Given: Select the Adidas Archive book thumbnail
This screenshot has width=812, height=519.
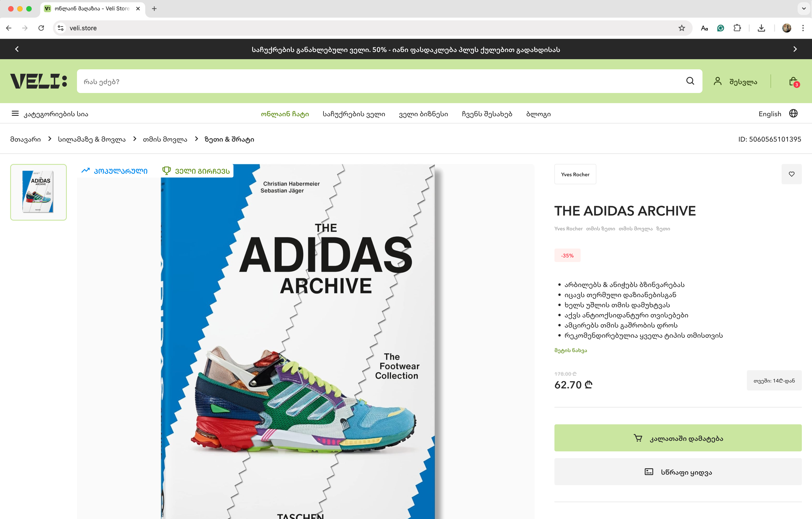Looking at the screenshot, I should tap(38, 192).
